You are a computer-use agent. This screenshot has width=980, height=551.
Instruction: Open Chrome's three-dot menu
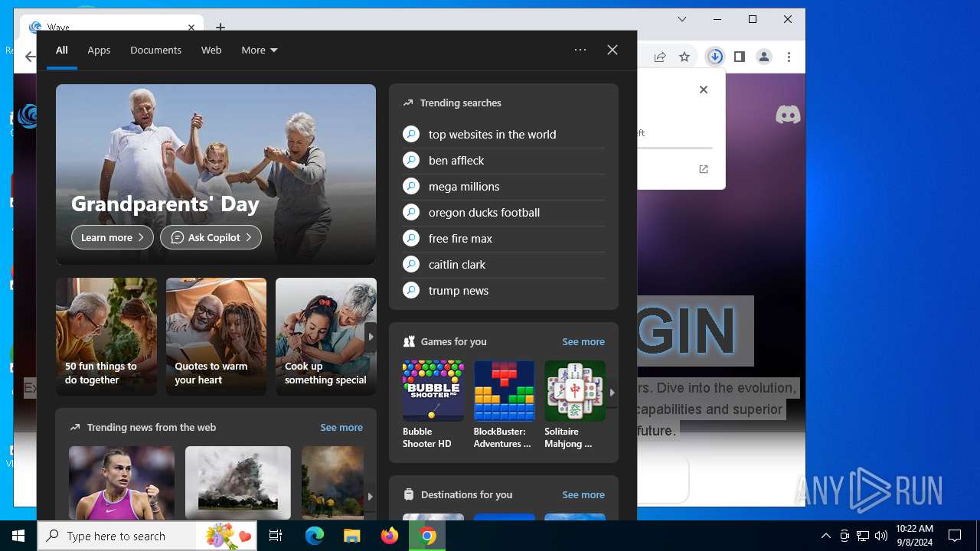[789, 57]
